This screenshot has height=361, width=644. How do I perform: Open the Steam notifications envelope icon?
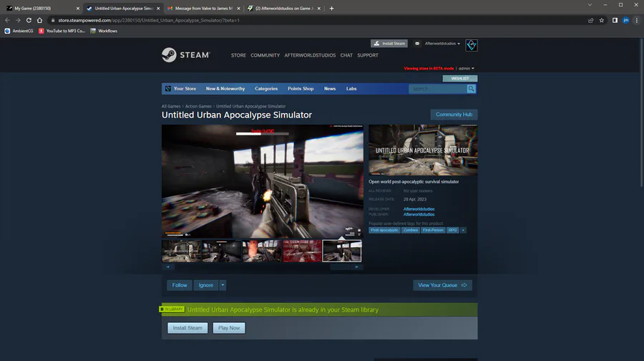tap(417, 44)
